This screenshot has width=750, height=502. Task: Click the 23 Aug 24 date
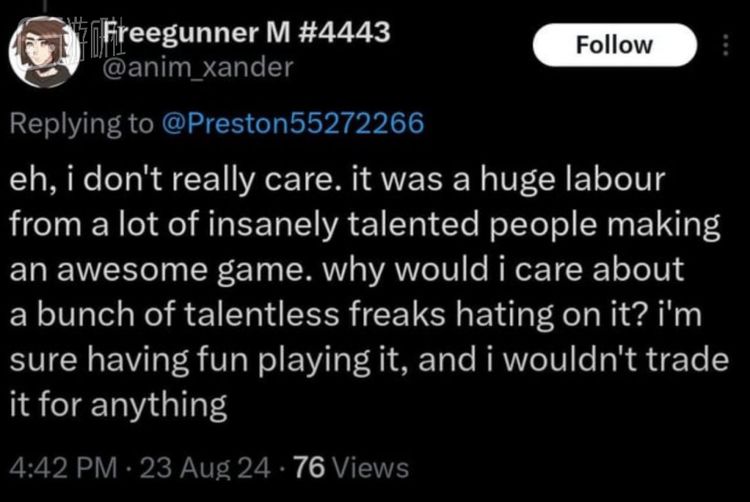coord(206,468)
